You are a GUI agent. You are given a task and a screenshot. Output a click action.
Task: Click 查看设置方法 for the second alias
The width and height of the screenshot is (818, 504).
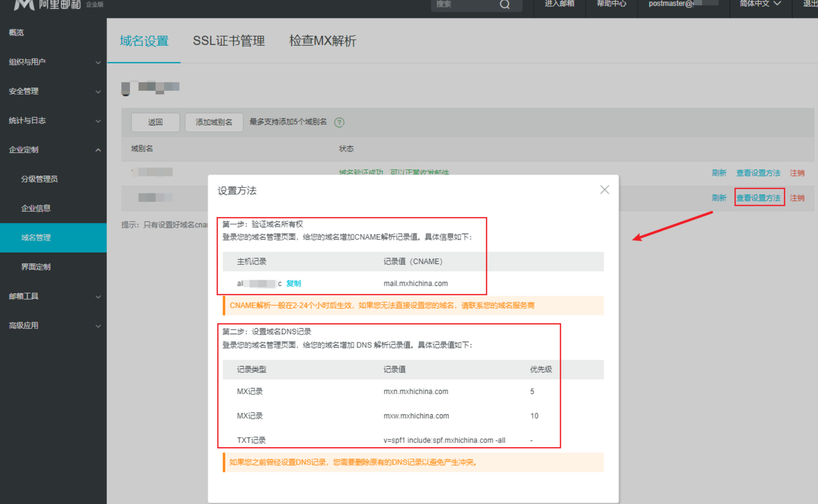759,198
